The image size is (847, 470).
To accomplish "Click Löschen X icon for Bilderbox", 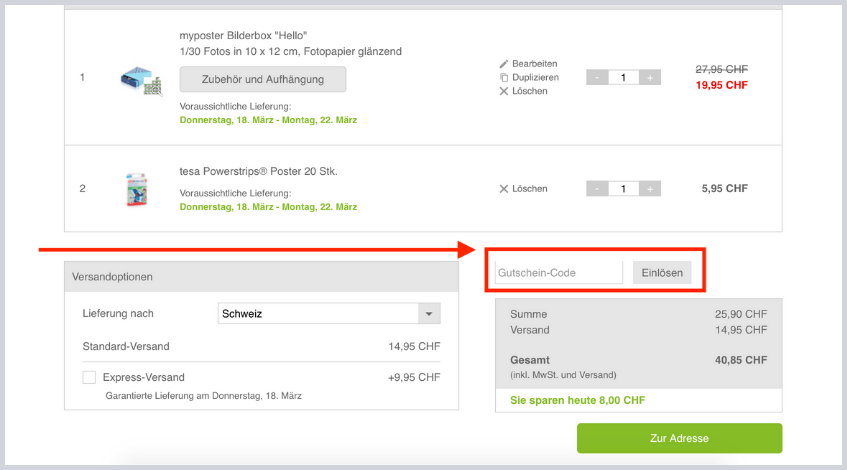I will [x=504, y=91].
